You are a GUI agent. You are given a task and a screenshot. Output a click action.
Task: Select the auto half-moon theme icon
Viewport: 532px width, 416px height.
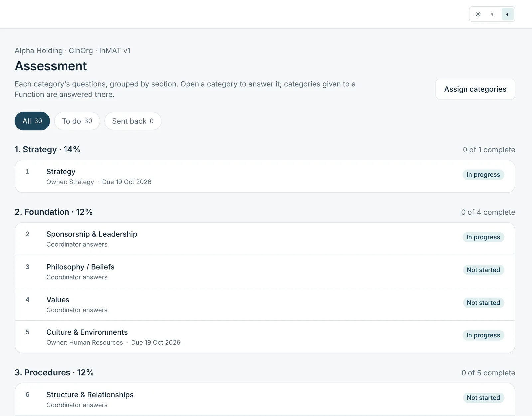507,14
